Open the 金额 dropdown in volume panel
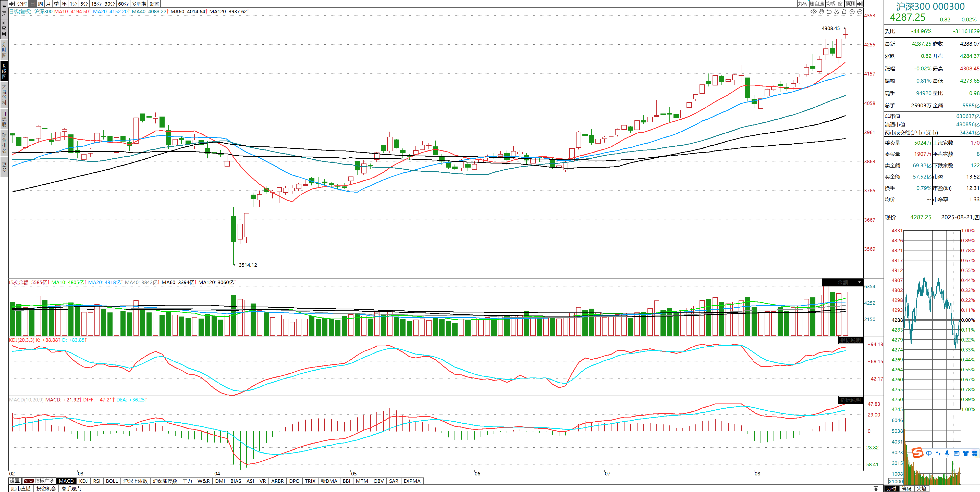The height and width of the screenshot is (492, 980). tap(859, 282)
